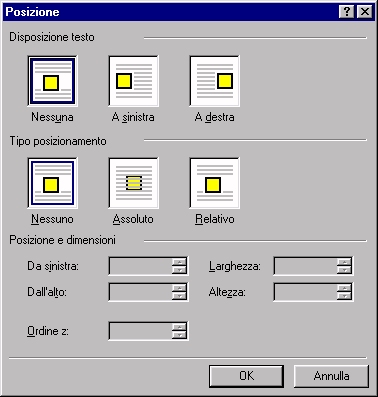The image size is (378, 397).
Task: Cancel with the Annulla button
Action: (x=331, y=376)
